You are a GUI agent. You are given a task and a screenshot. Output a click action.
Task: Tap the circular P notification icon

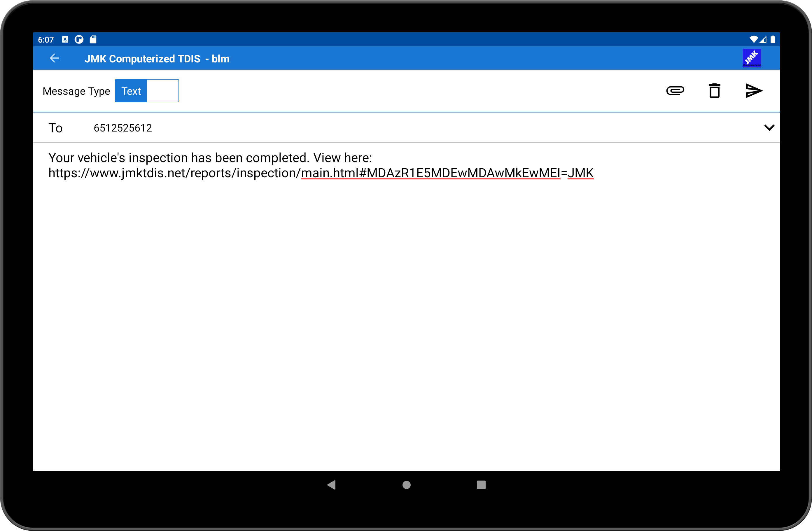(x=79, y=40)
